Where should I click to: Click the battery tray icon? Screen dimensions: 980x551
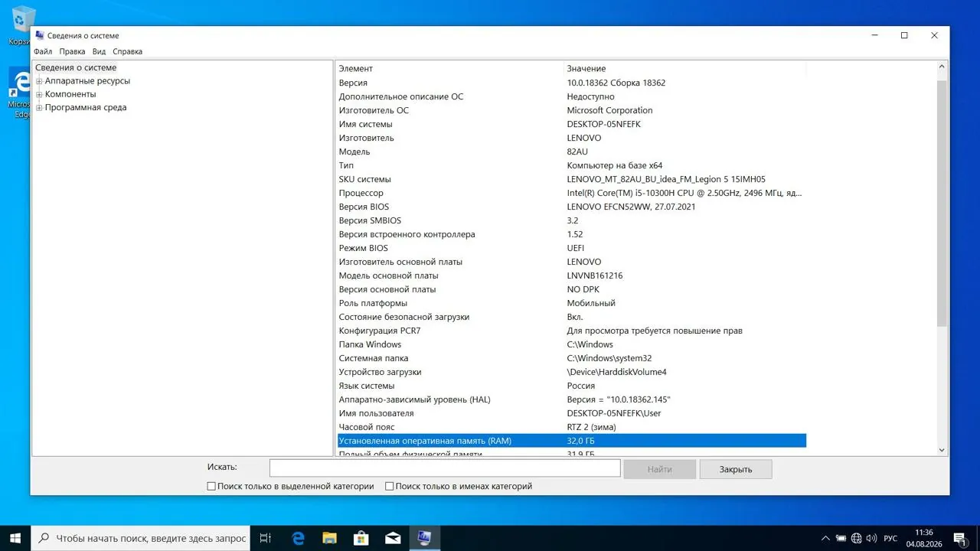(841, 538)
